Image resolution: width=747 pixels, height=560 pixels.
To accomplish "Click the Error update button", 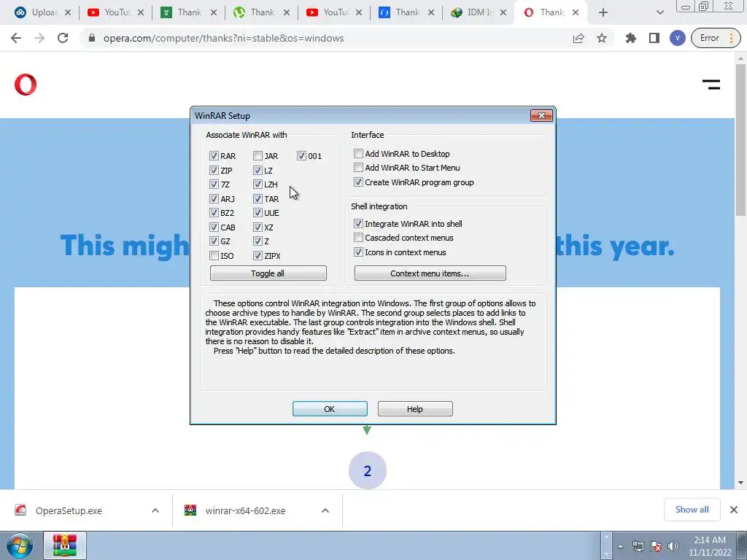I will click(x=716, y=38).
